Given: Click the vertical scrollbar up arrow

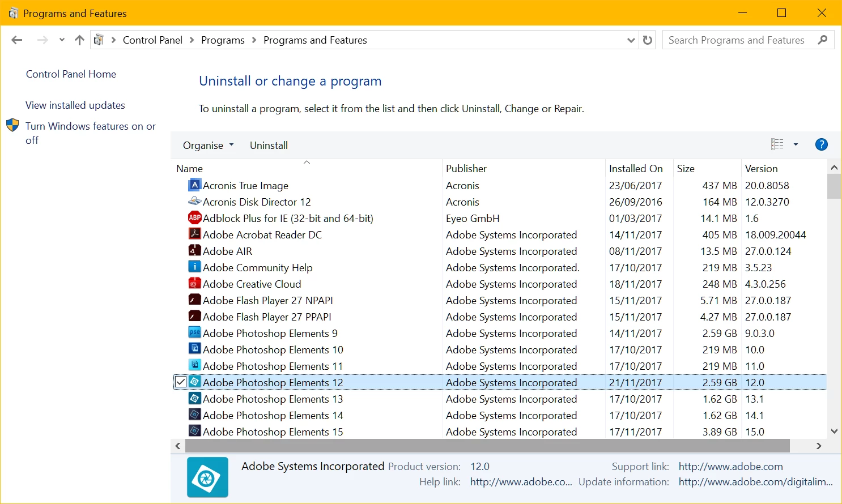Looking at the screenshot, I should click(x=834, y=167).
